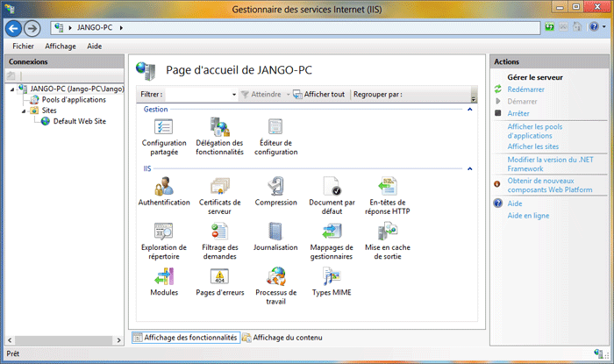Click Redémarrer in Actions pane
The width and height of the screenshot is (614, 364).
(525, 89)
